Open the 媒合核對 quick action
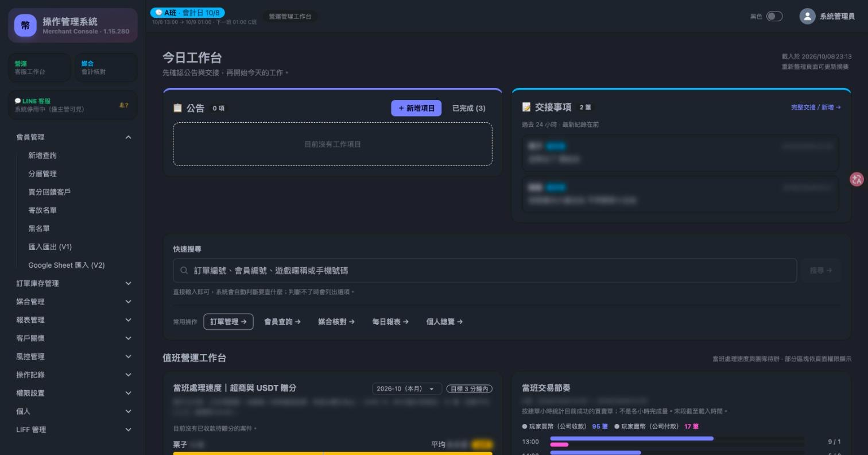The image size is (868, 455). (336, 322)
